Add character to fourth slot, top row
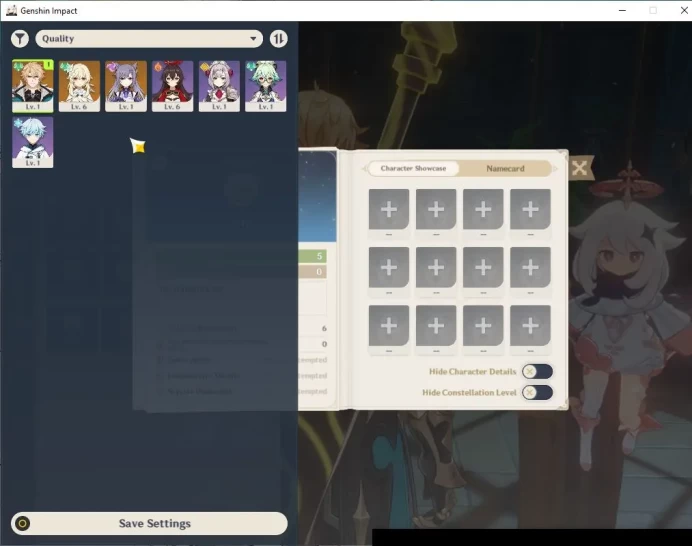Viewport: 692px width, 546px height. tap(530, 209)
